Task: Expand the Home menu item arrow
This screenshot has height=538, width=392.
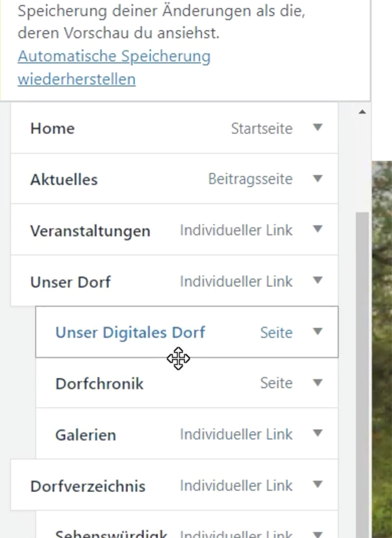Action: click(x=318, y=127)
